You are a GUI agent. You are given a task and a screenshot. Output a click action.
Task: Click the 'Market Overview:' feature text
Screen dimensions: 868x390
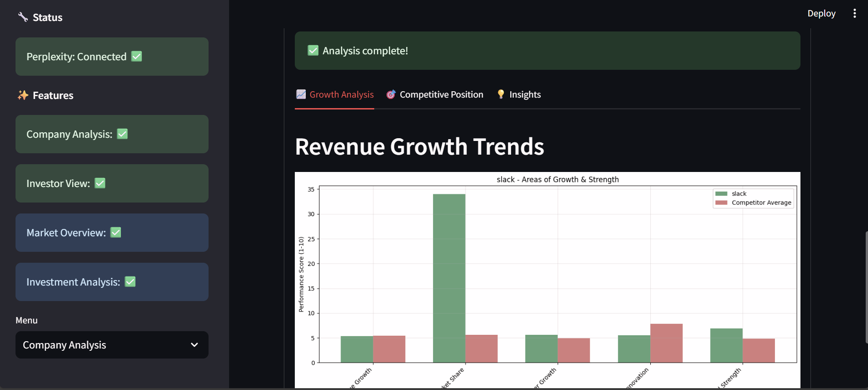66,233
